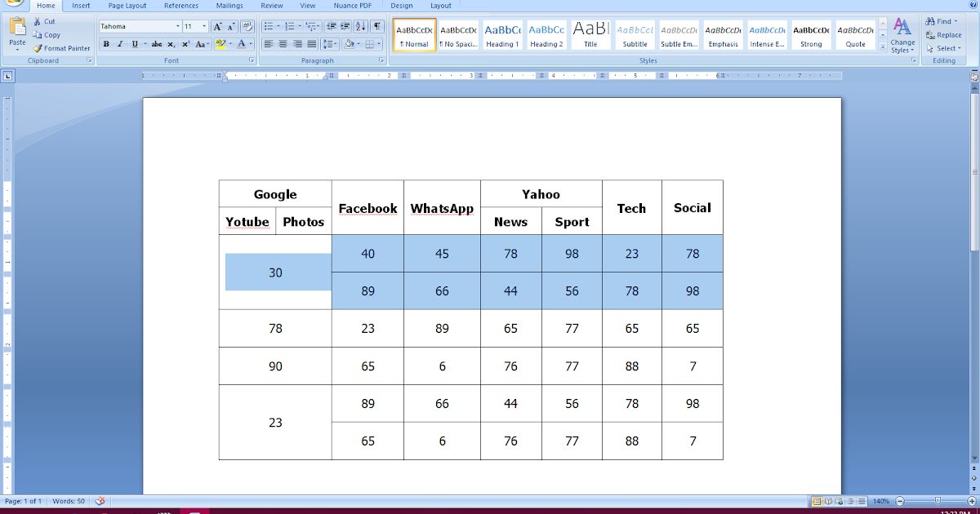The image size is (980, 514).
Task: Click the Clear Formatting icon
Action: click(247, 27)
